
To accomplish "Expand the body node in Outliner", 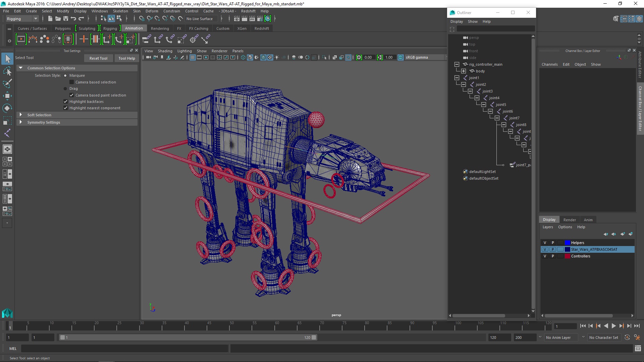I will coord(463,71).
